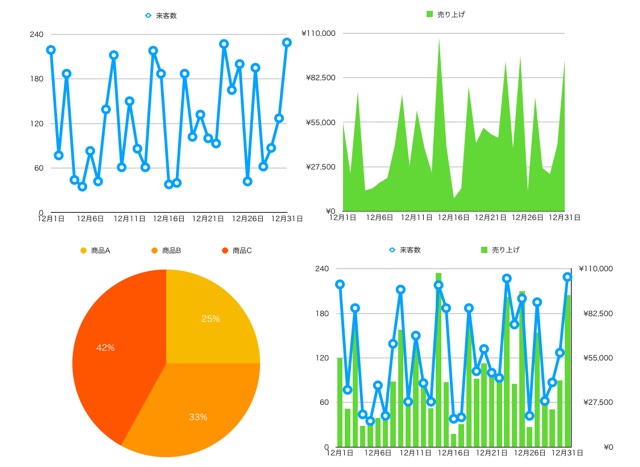
Task: Click ¥55,000 right-axis label in combo chart
Action: coord(598,358)
